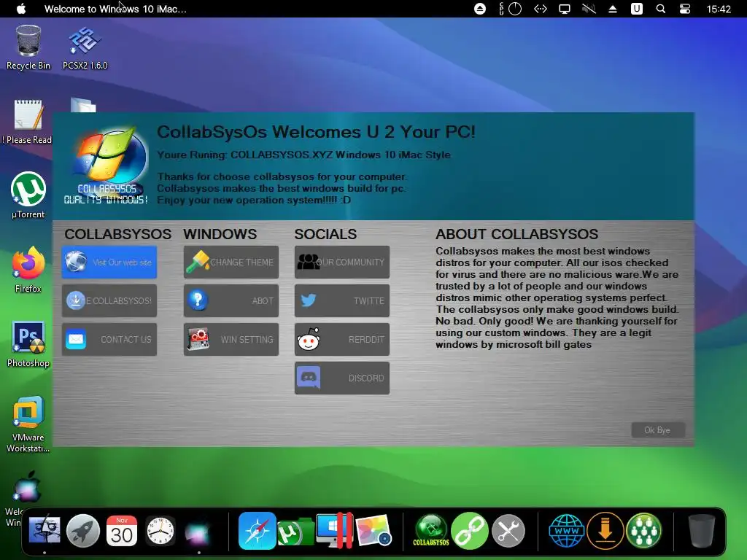Open the Clock icon in the dock
Viewport: 747px width, 560px height.
160,530
